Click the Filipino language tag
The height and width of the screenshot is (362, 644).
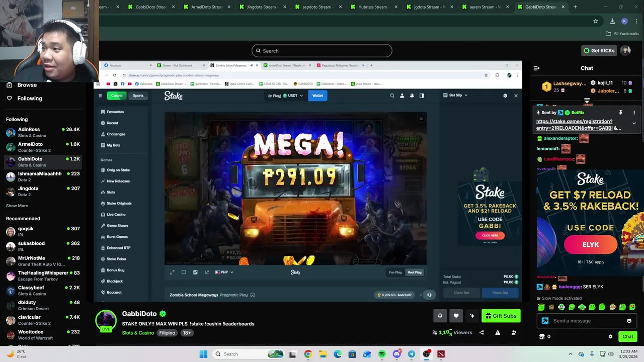coord(167,333)
